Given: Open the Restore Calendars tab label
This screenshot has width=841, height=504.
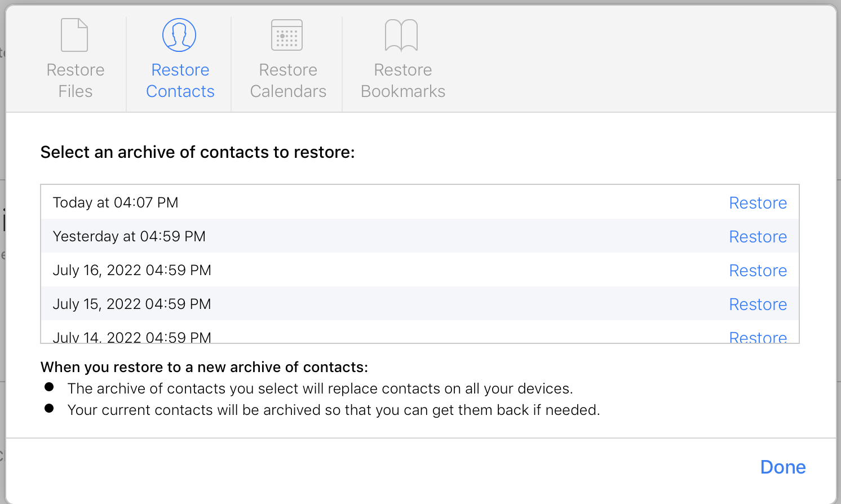Looking at the screenshot, I should [288, 81].
